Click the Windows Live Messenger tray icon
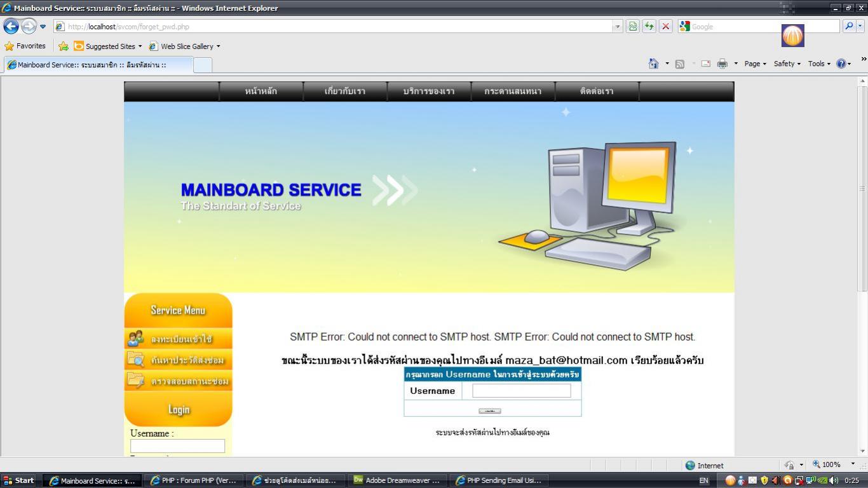This screenshot has height=488, width=868. tap(741, 480)
